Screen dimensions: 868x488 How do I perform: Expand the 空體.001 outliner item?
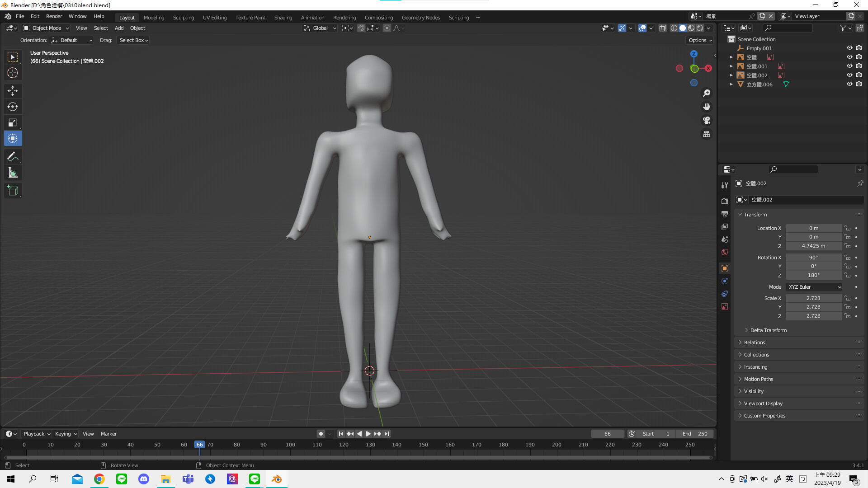[x=731, y=66]
